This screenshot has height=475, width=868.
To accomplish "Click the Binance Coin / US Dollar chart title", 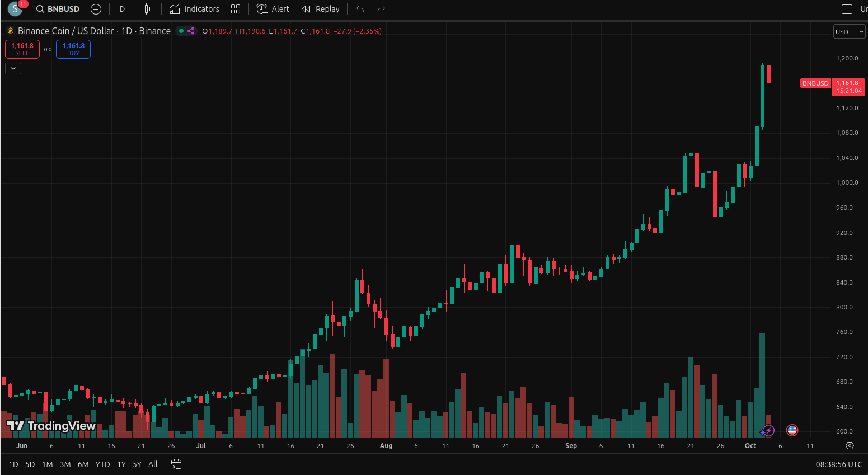I will point(94,31).
